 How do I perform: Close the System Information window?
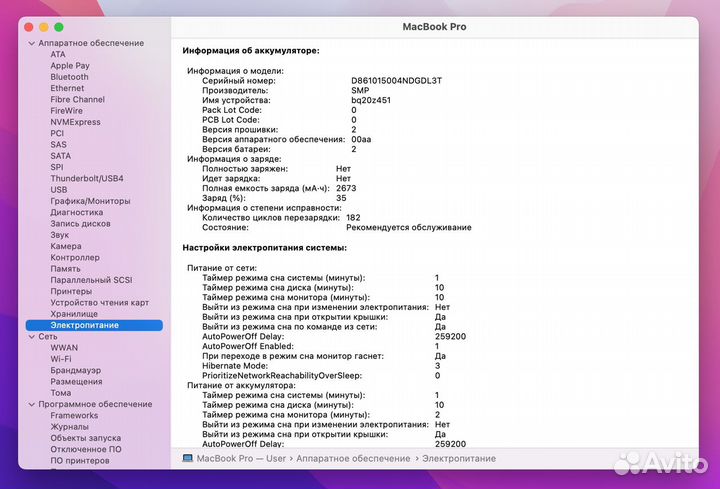(28, 28)
